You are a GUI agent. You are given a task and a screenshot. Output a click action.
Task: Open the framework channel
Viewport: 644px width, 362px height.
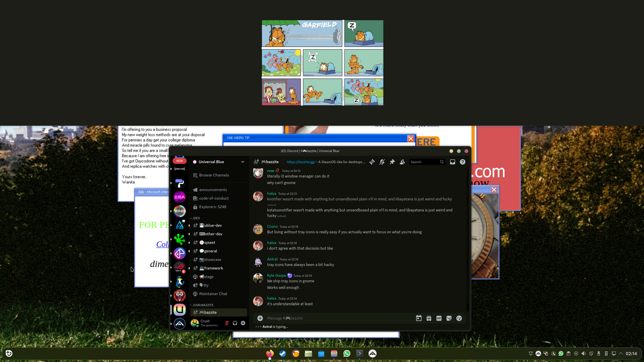coord(213,268)
